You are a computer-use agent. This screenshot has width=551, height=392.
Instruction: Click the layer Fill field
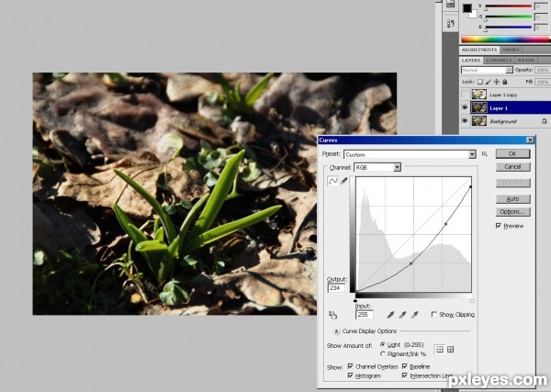pyautogui.click(x=543, y=82)
